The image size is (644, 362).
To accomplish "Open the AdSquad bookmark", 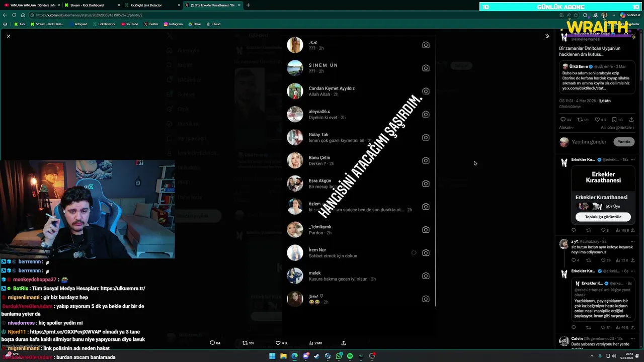I will 78,24.
